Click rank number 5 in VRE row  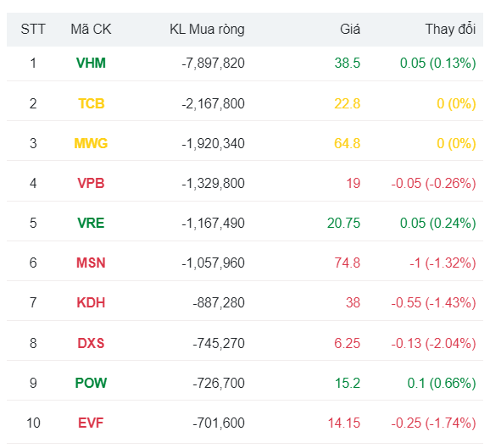click(33, 224)
